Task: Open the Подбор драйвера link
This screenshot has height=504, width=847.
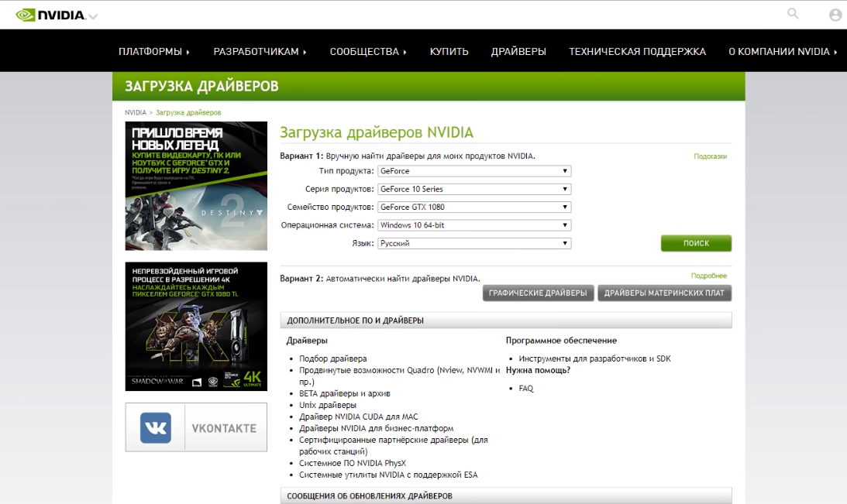Action: pyautogui.click(x=332, y=359)
